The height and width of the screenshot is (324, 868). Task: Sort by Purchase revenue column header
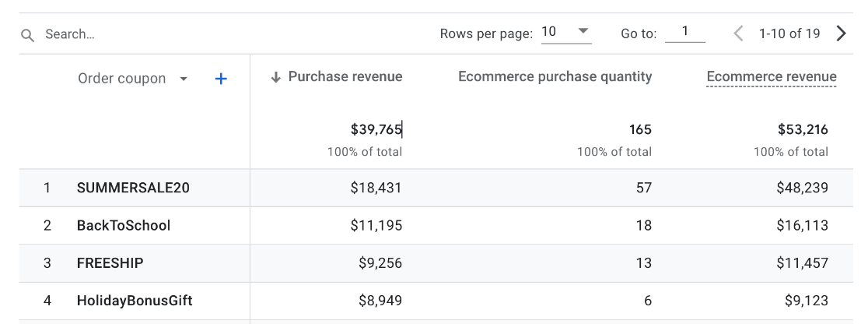coord(345,76)
